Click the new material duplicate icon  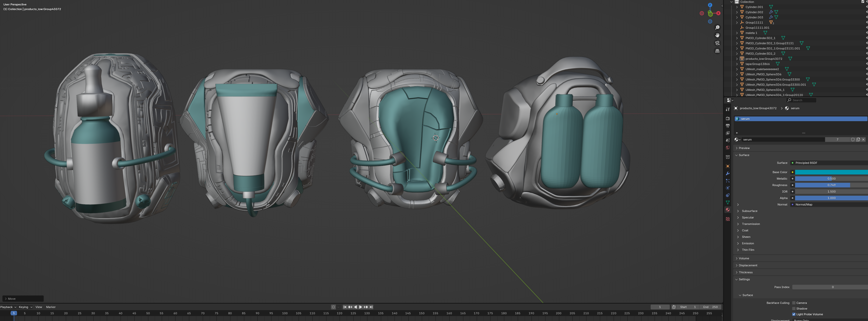(x=858, y=140)
